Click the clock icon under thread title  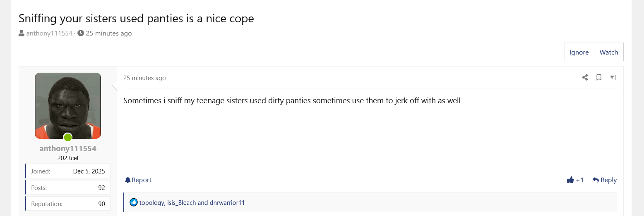click(x=81, y=33)
